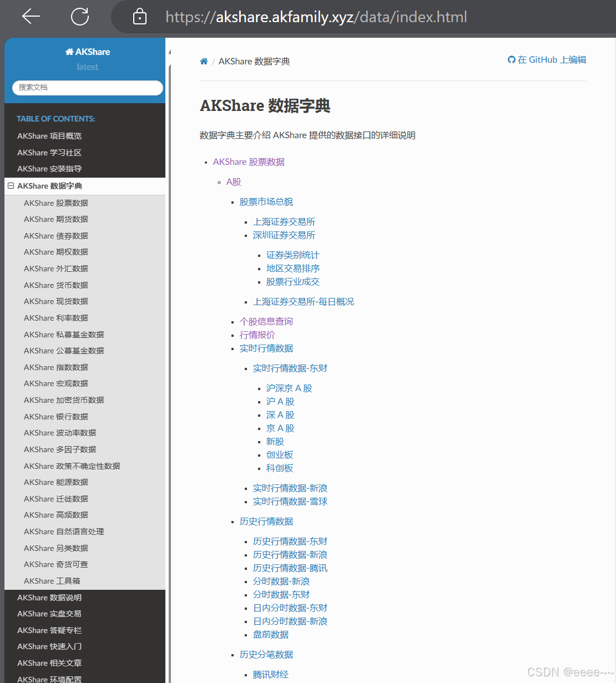Viewport: 616px width, 683px height.
Task: Select AKShare 期货数据 sidebar entry
Action: pos(55,219)
